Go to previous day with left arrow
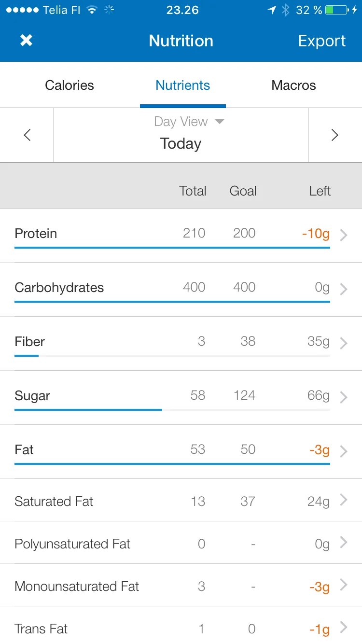This screenshot has width=362, height=644. [x=27, y=135]
